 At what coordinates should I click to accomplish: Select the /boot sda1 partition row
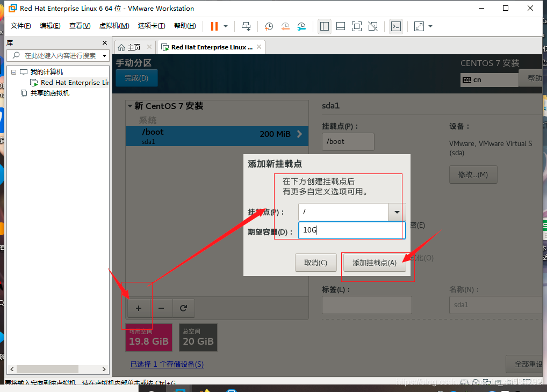click(x=217, y=136)
